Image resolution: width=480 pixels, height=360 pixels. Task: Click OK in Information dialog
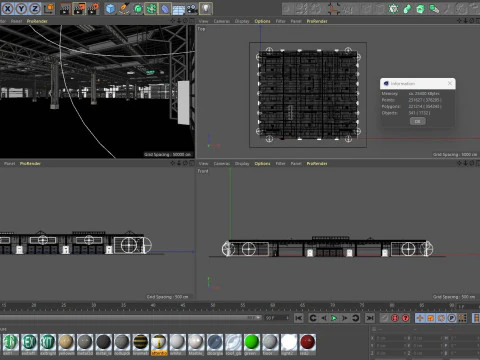coord(417,122)
